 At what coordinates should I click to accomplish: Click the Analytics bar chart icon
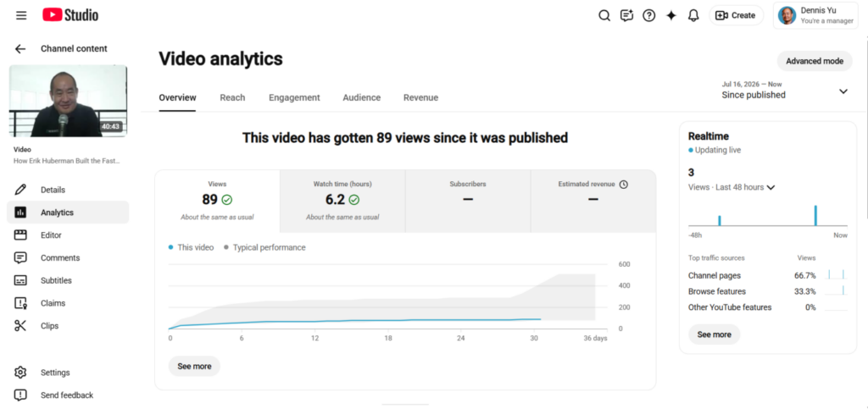click(20, 213)
